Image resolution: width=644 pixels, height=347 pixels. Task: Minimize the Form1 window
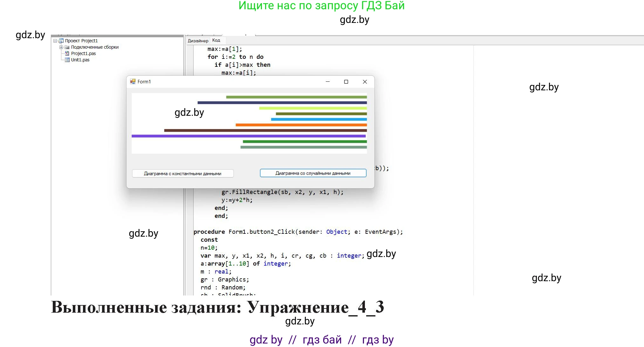[328, 82]
